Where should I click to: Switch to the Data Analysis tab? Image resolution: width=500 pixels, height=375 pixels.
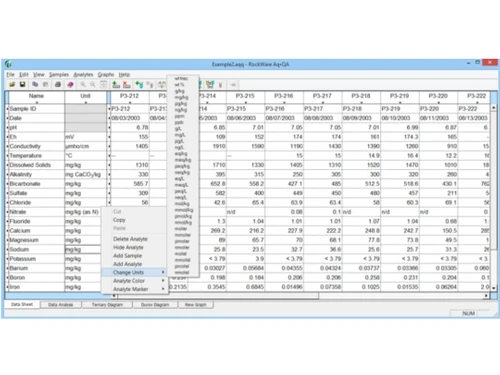click(60, 305)
